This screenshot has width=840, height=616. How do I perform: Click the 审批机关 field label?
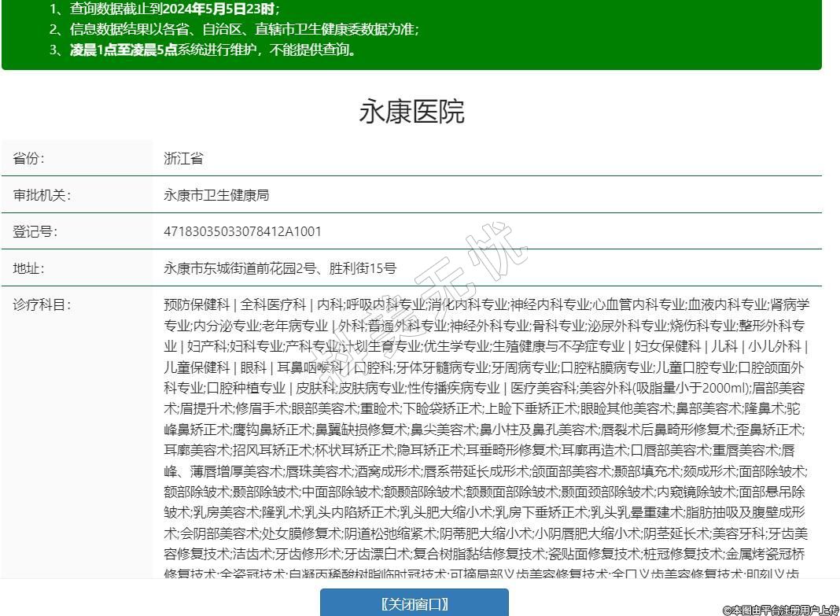41,195
